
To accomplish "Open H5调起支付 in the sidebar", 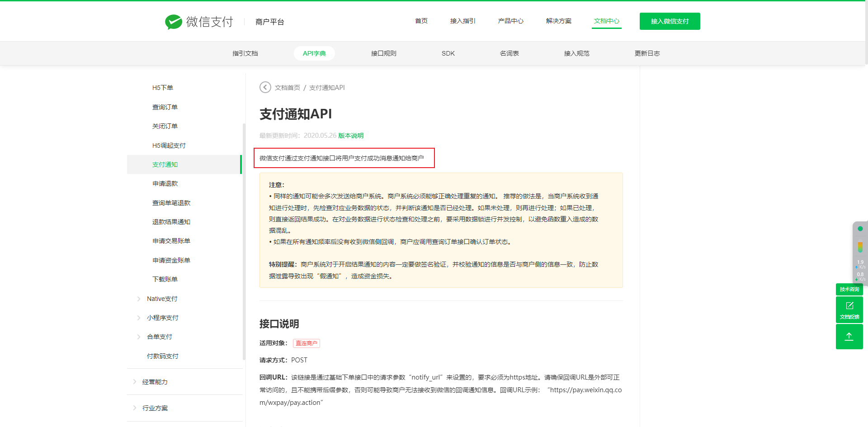I will point(169,145).
